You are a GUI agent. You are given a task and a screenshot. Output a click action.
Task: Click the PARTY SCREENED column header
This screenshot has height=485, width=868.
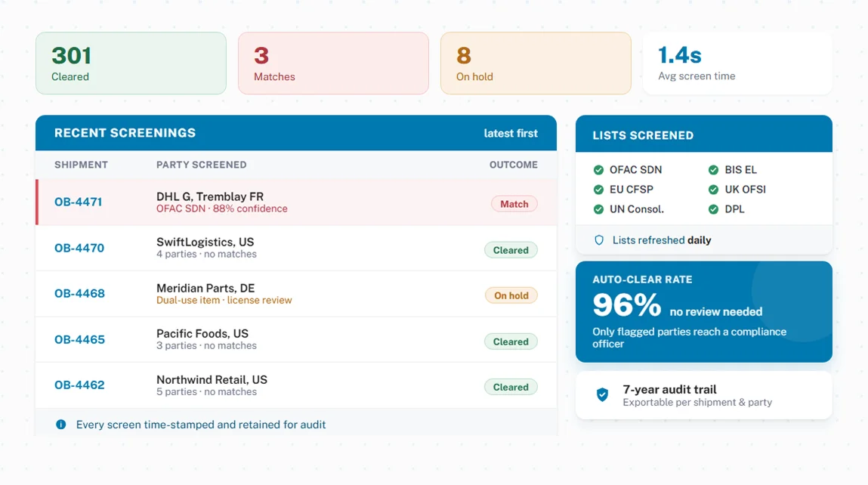tap(202, 165)
